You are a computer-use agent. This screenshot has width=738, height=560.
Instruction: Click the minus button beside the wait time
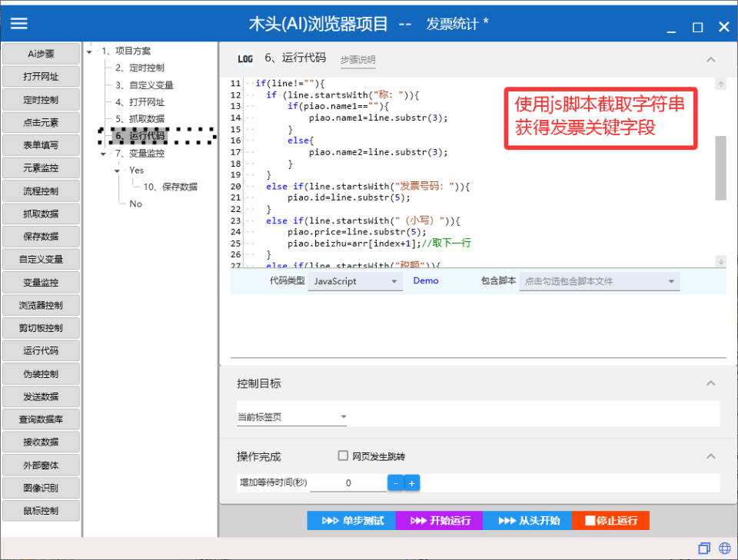point(395,482)
